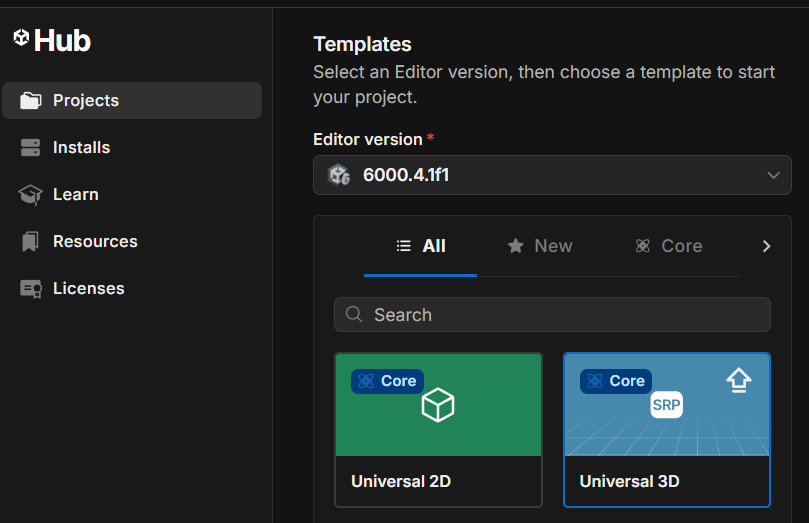Select the Universal 3D template card

(667, 430)
